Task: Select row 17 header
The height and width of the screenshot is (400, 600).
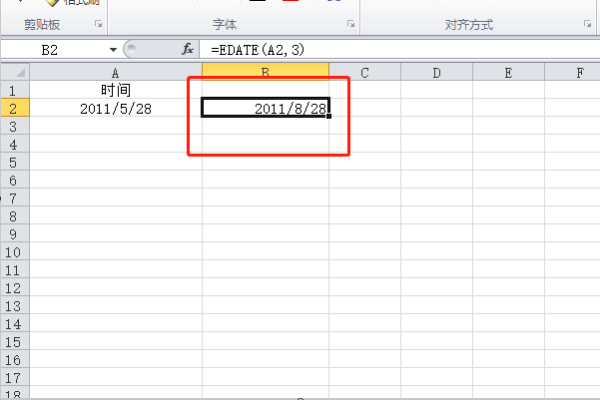Action: click(15, 377)
